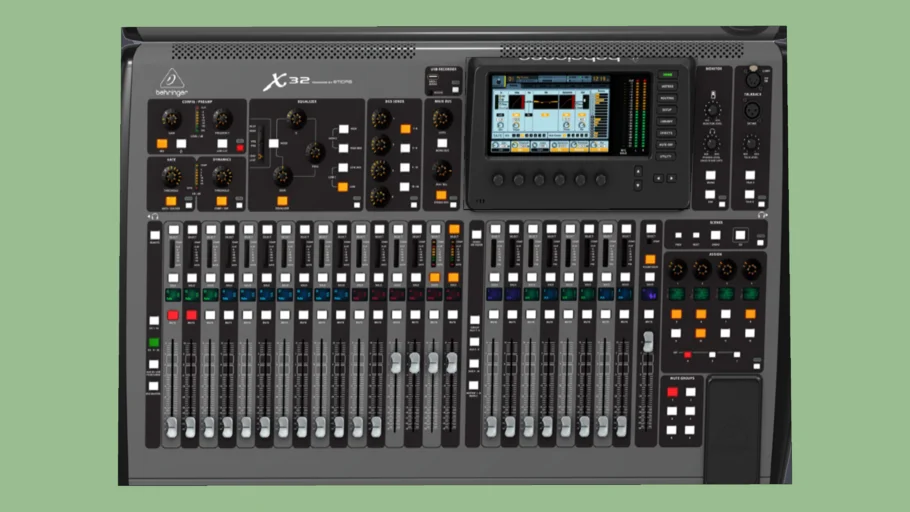Viewport: 910px width, 512px height.
Task: Toggle the phase invert button in Preamp
Action: pyautogui.click(x=181, y=143)
